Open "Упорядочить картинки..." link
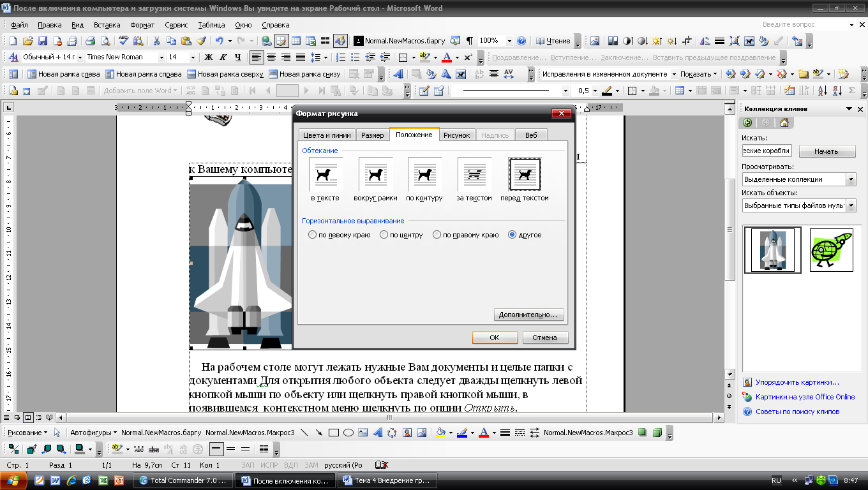Image resolution: width=868 pixels, height=490 pixels. click(797, 382)
